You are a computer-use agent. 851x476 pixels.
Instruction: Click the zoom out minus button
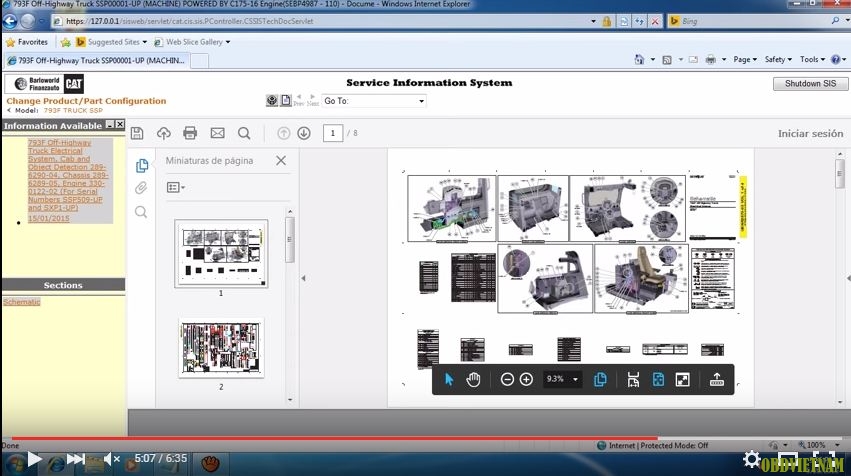click(507, 380)
